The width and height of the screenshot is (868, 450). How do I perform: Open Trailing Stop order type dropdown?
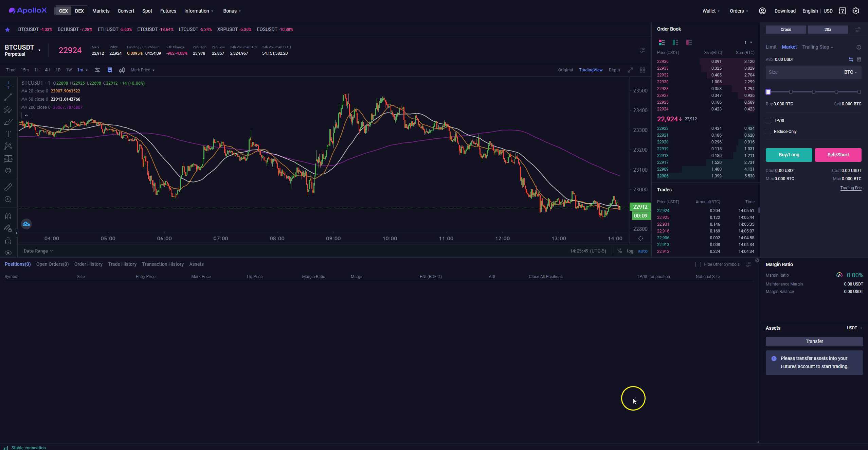[817, 47]
